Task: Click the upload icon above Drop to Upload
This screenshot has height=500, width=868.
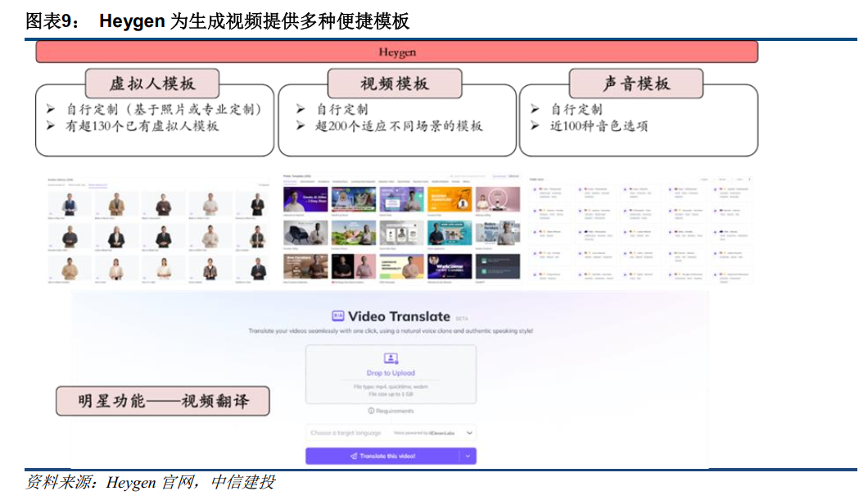Action: [x=391, y=359]
